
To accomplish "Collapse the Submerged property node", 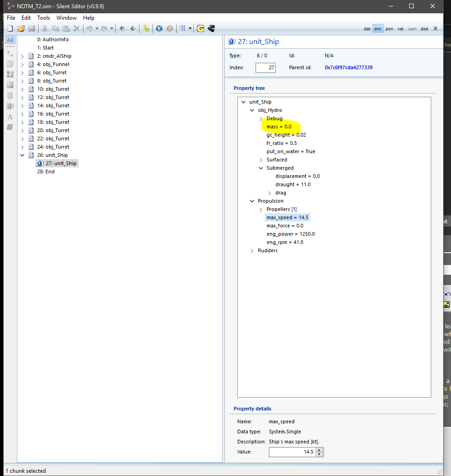I will 261,168.
